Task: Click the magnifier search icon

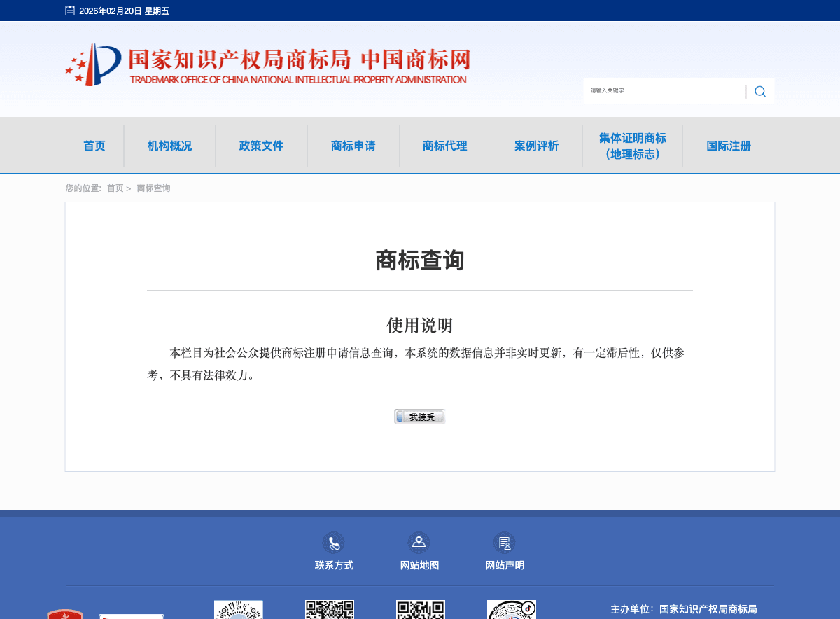Action: coord(759,91)
